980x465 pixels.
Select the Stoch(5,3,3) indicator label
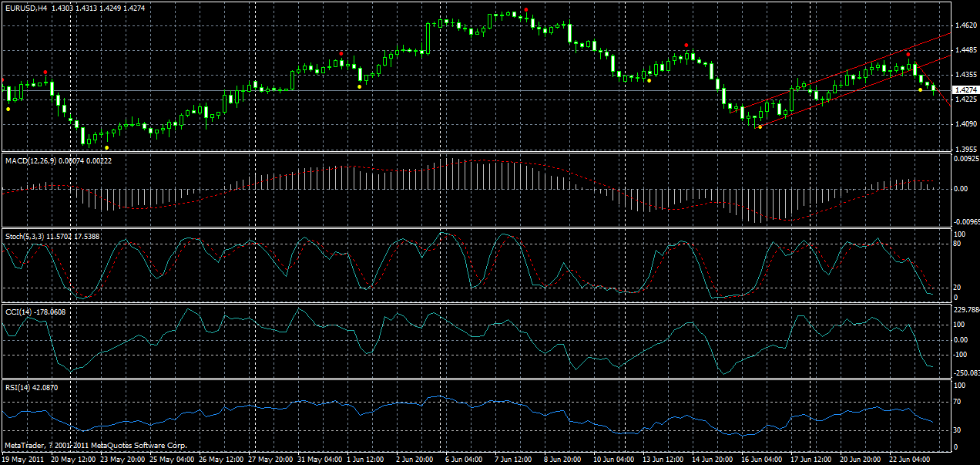coord(26,235)
